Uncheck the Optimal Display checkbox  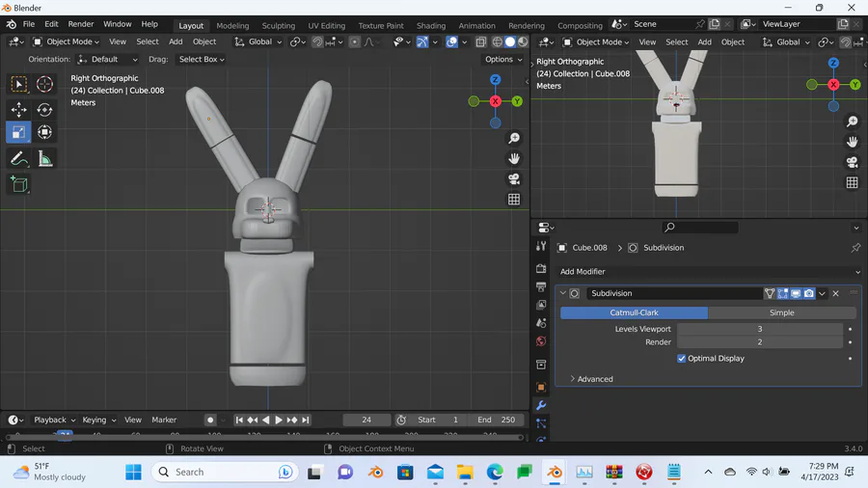[x=682, y=359]
